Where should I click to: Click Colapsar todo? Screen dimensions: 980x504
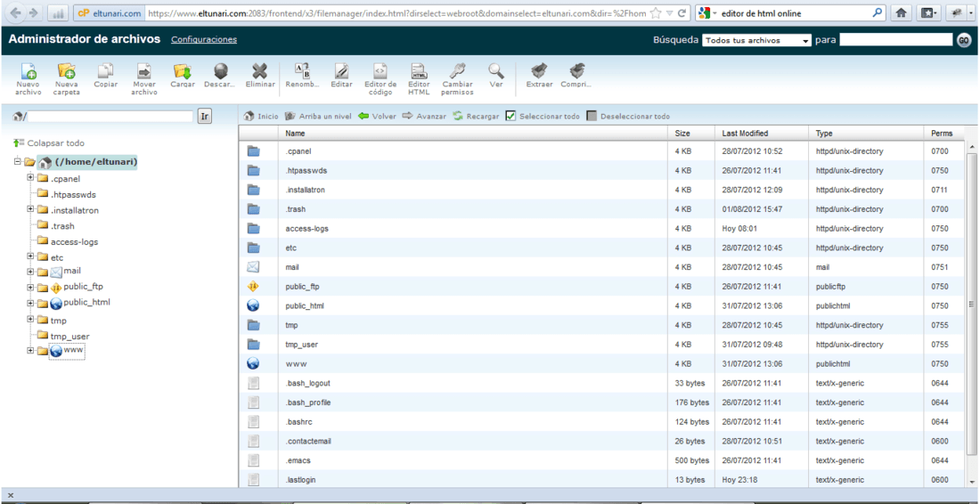(49, 143)
